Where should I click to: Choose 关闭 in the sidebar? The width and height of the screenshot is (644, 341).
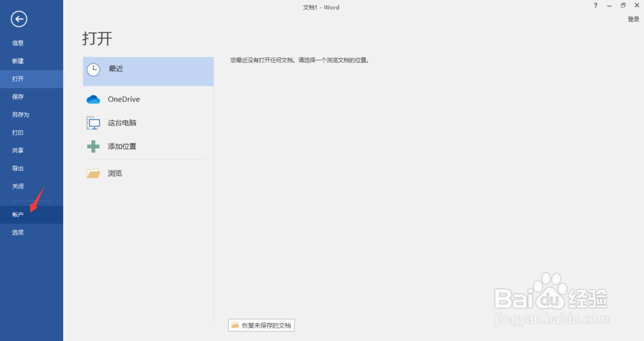point(32,187)
